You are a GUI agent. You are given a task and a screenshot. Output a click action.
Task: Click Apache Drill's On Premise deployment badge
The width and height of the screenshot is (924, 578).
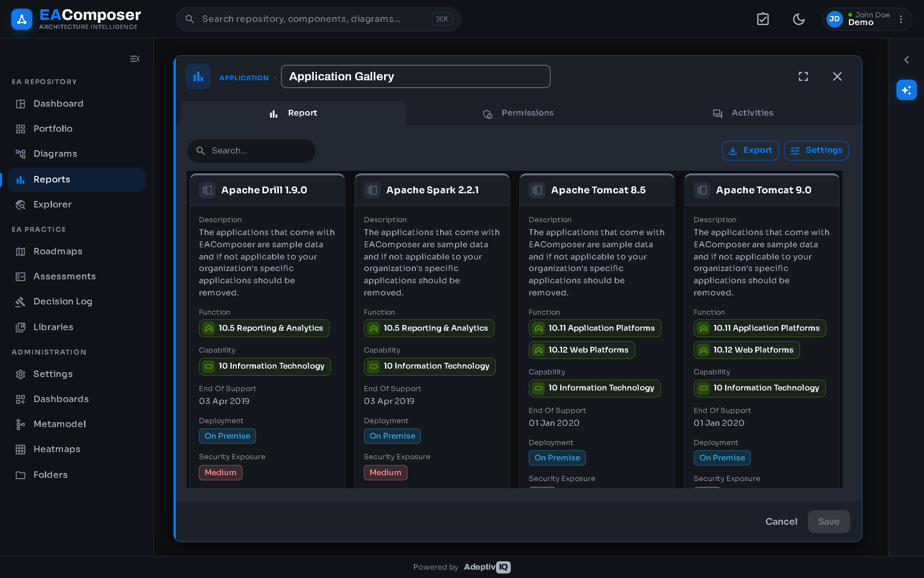[x=227, y=436]
